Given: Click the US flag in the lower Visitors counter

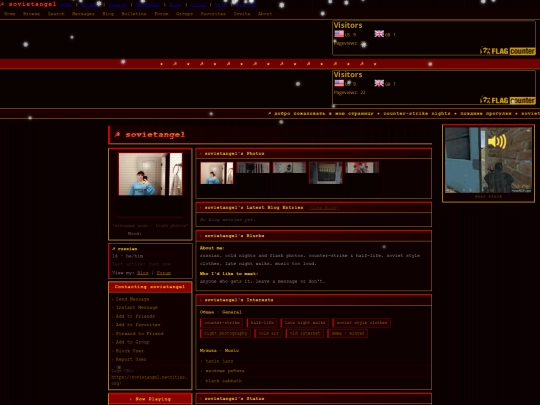Looking at the screenshot, I should [x=339, y=83].
